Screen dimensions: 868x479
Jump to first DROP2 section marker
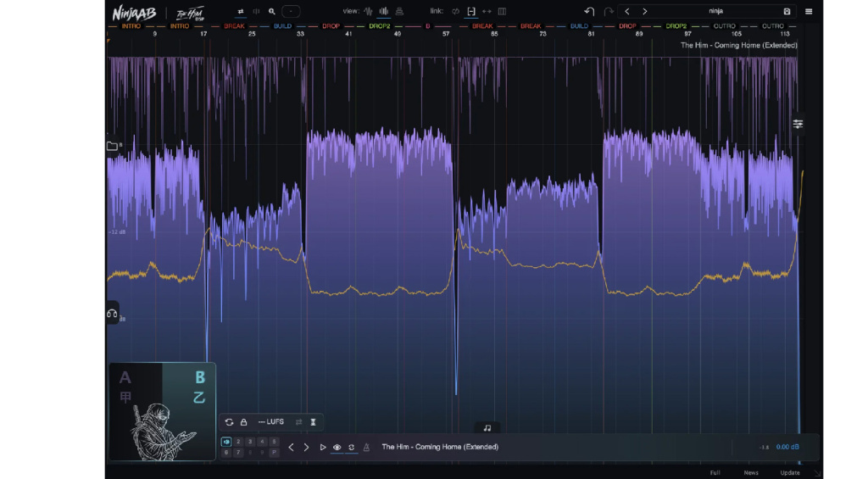(380, 26)
